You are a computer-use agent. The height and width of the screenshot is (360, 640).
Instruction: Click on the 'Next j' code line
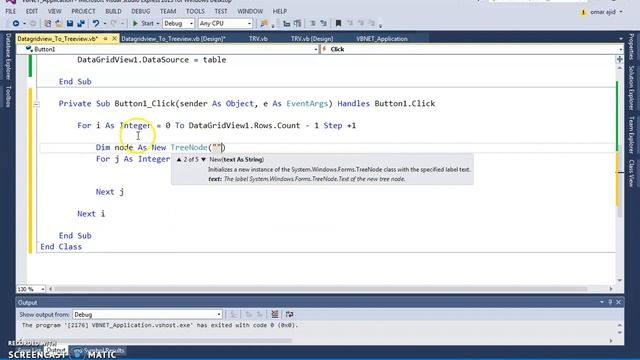pos(110,192)
